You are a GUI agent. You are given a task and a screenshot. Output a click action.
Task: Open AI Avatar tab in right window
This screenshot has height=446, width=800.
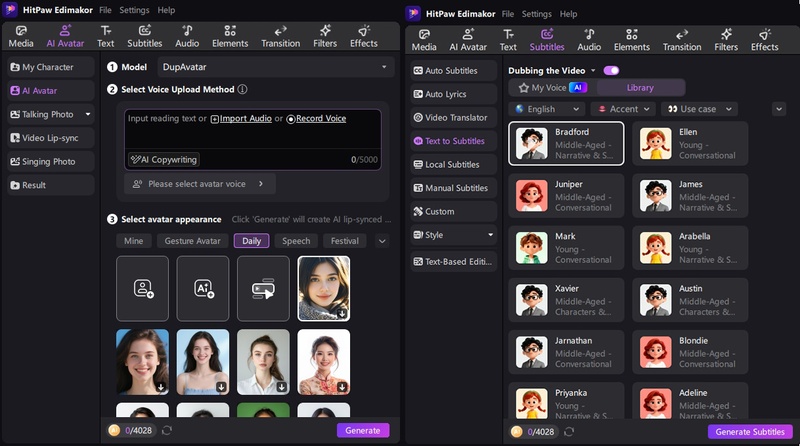468,40
